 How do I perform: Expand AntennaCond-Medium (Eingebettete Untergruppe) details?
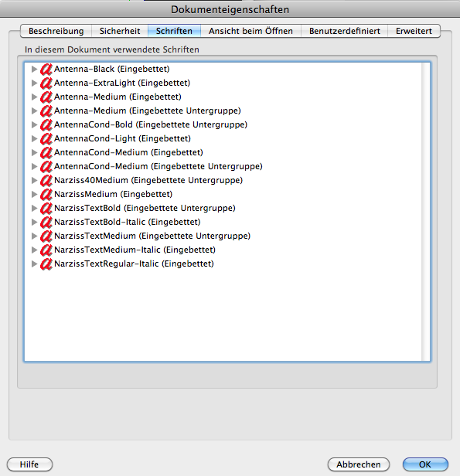click(34, 167)
